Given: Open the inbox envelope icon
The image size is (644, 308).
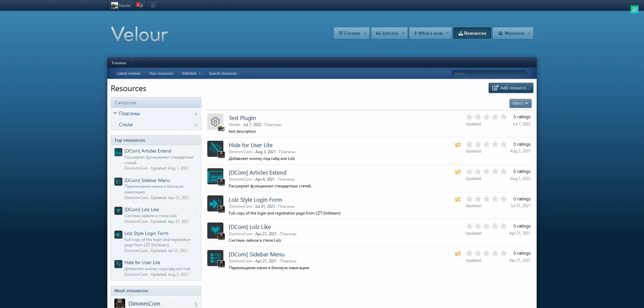Looking at the screenshot, I should (x=140, y=5).
